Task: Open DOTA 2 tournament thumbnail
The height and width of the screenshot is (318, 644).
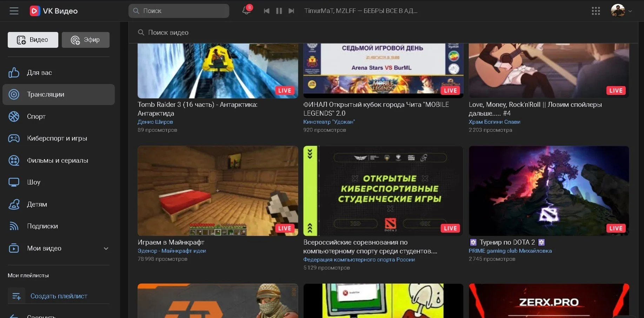Action: coord(549,191)
